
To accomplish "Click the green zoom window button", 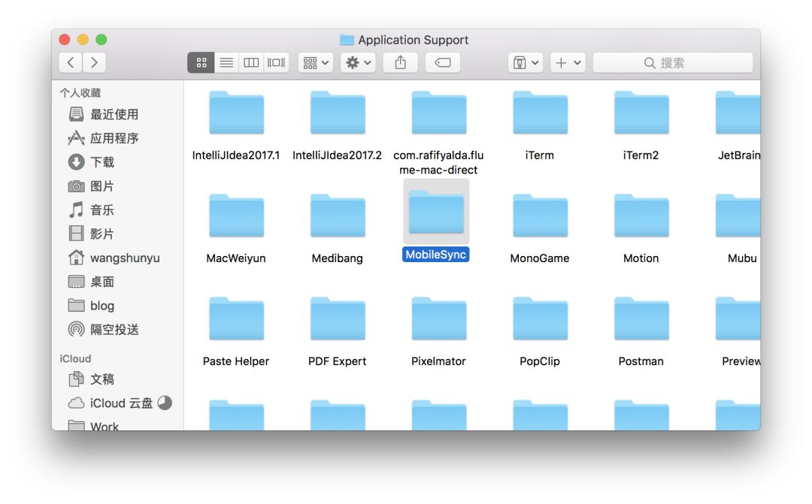I will tap(101, 39).
